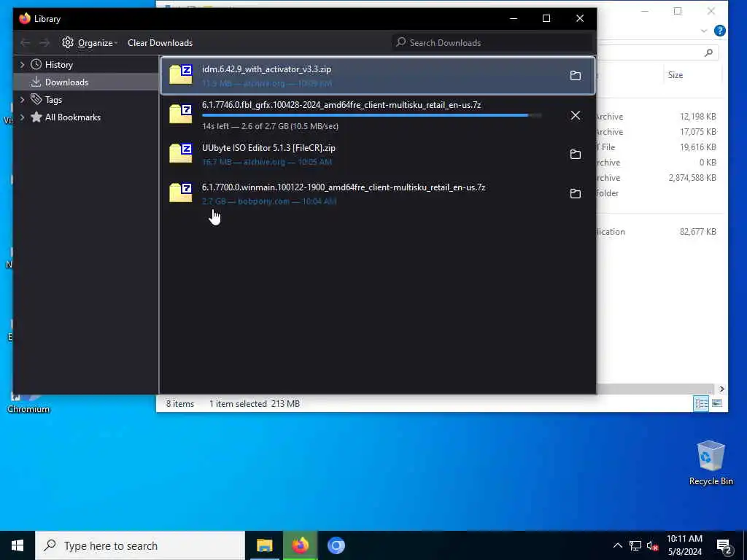Image resolution: width=747 pixels, height=560 pixels.
Task: Open Explorer help button
Action: coord(720,31)
